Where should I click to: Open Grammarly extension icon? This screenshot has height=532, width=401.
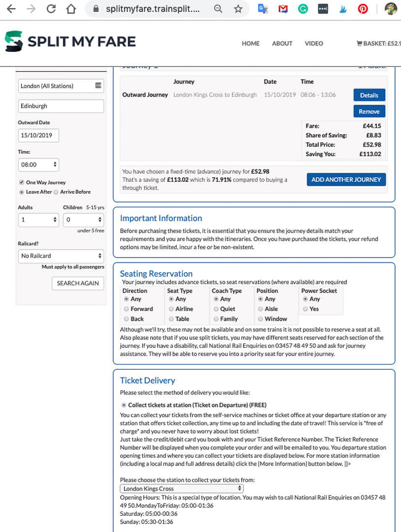click(x=303, y=9)
